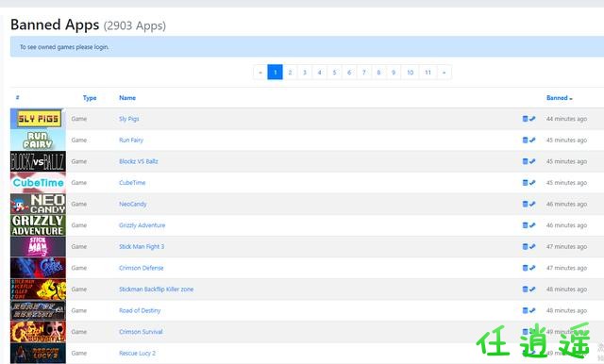The height and width of the screenshot is (364, 604).
Task: Open the Sly Pigs banner thumbnail
Action: pos(38,119)
